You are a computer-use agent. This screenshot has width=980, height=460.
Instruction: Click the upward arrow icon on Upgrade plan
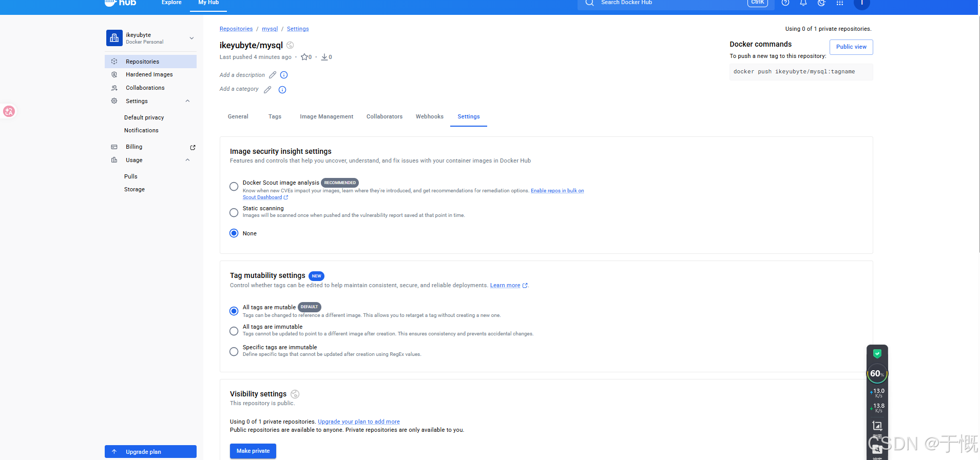[114, 452]
